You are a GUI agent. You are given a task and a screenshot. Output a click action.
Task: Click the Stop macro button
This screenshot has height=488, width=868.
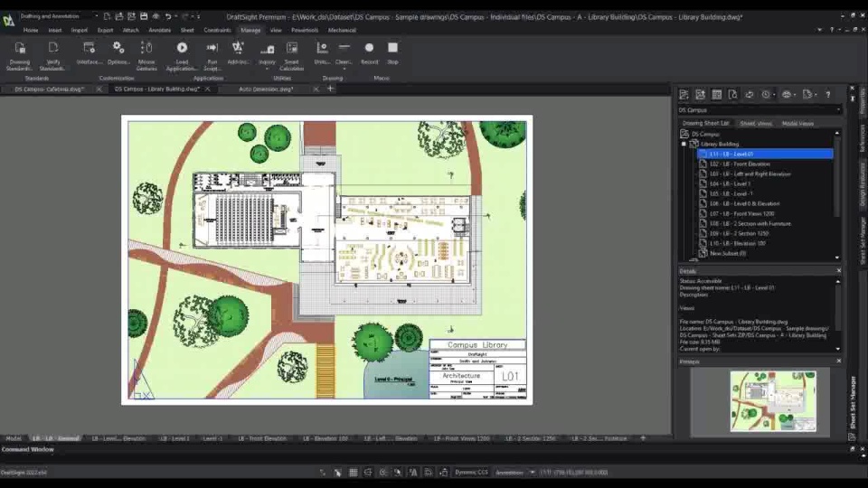tap(392, 53)
